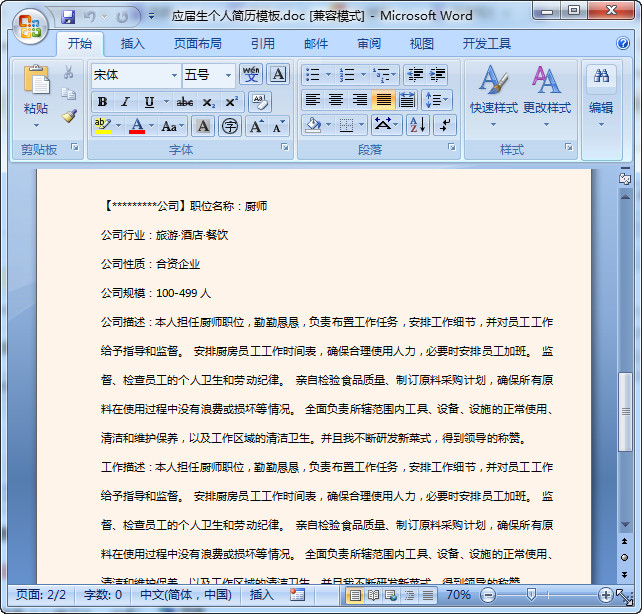Expand the line spacing dropdown

437,99
